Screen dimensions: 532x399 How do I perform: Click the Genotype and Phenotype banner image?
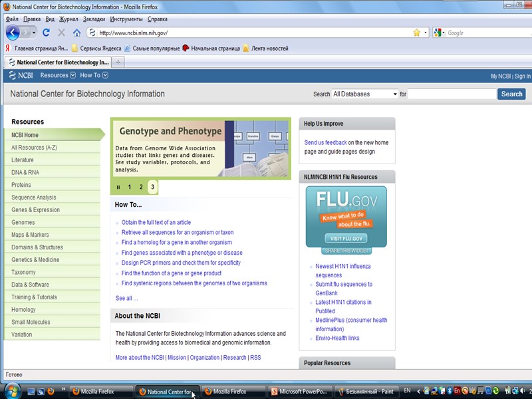[x=201, y=148]
